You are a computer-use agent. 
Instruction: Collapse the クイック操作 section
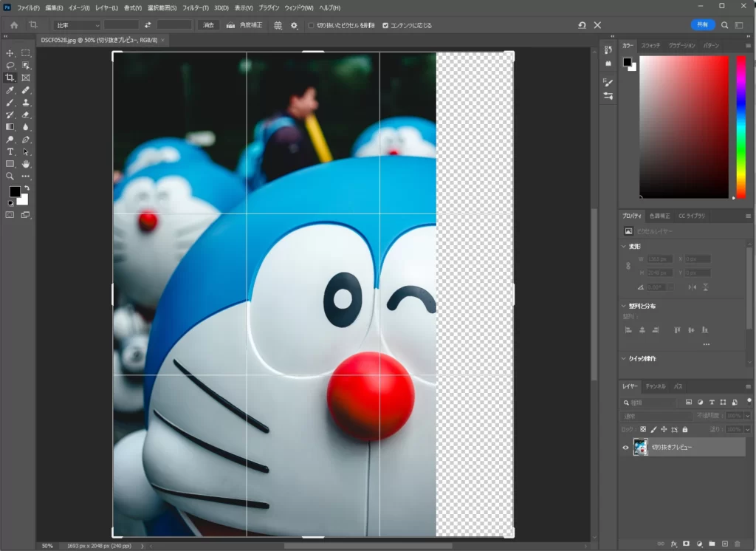(623, 358)
